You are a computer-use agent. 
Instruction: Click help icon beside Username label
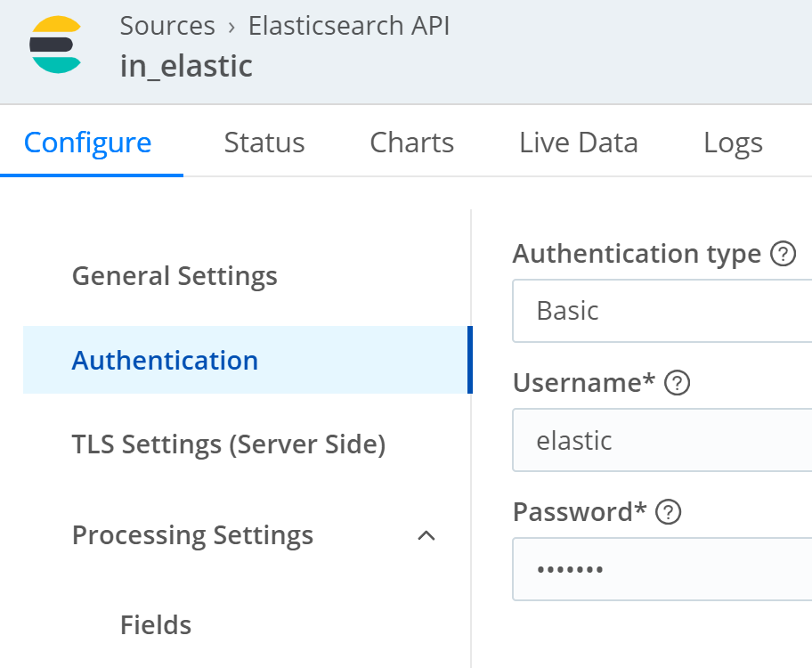[x=678, y=384]
